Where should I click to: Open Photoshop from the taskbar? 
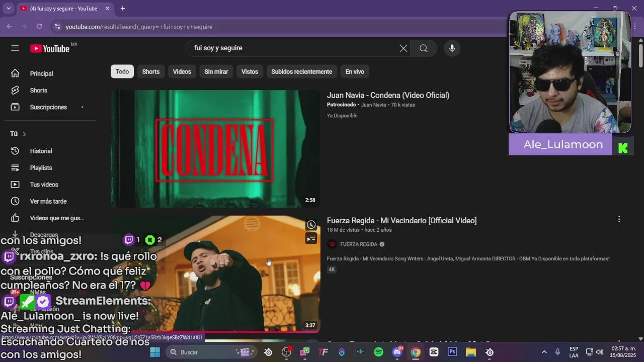pos(452,352)
